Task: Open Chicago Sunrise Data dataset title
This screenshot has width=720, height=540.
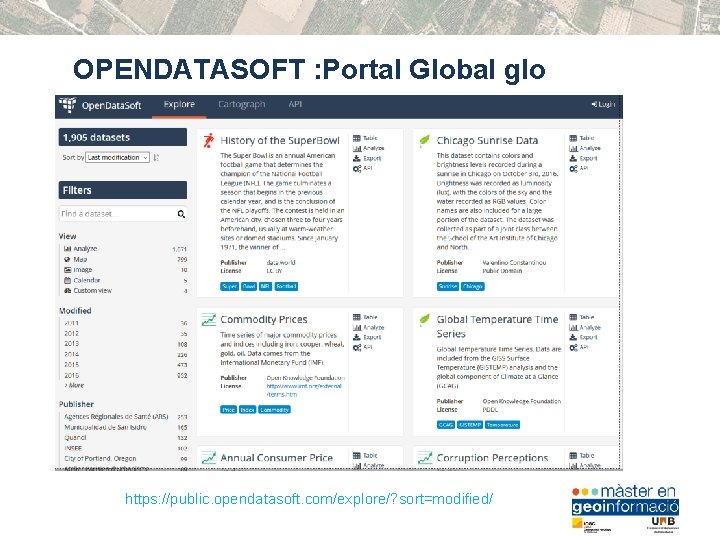Action: coord(487,141)
